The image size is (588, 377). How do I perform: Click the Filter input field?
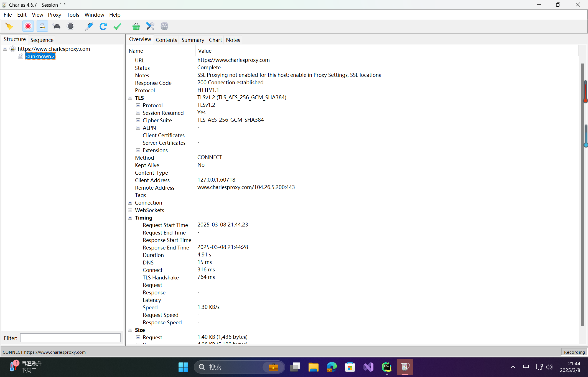coord(70,338)
